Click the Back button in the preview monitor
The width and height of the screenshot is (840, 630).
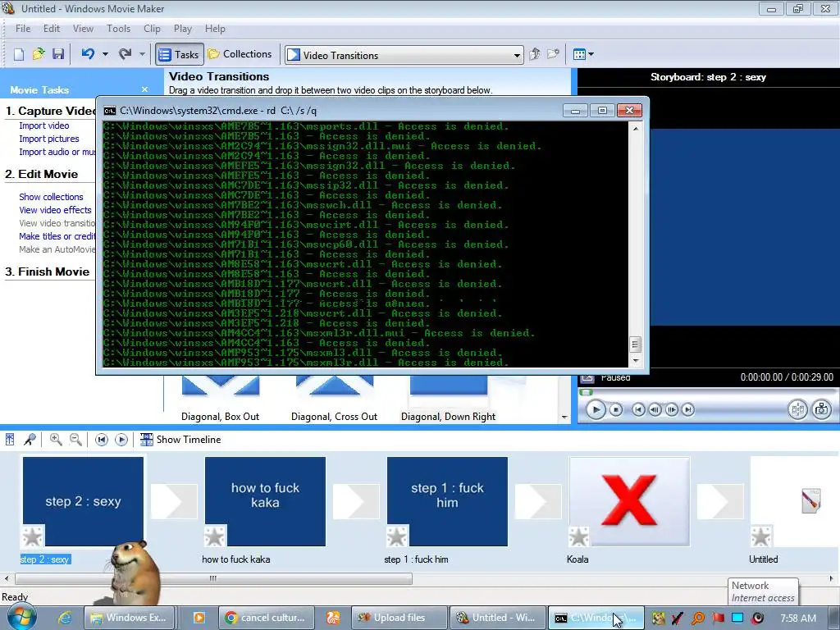pos(638,410)
